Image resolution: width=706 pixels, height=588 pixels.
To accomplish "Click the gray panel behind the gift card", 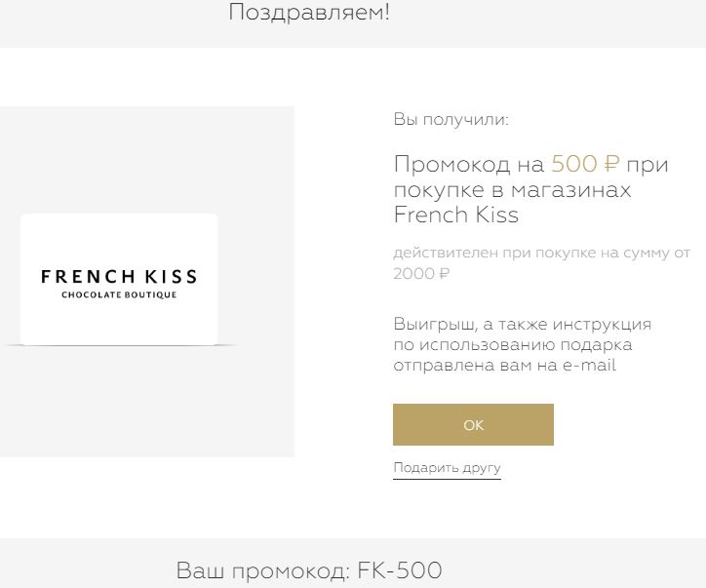I will tap(146, 410).
